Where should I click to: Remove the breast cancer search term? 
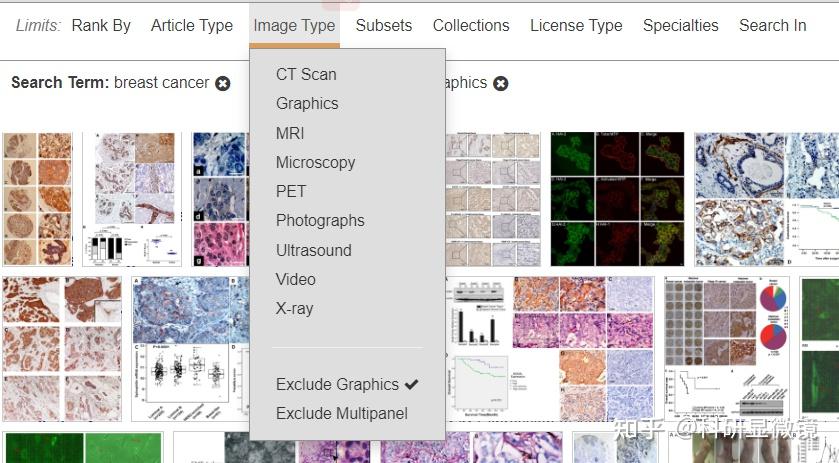click(x=223, y=83)
